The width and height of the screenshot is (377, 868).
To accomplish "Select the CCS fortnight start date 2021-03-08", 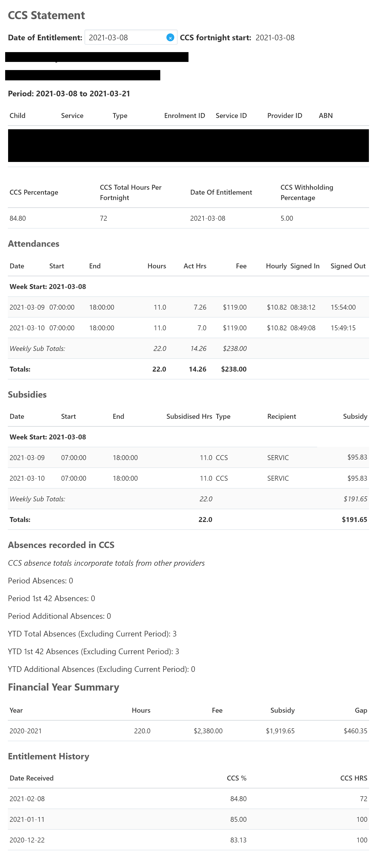I will [275, 37].
